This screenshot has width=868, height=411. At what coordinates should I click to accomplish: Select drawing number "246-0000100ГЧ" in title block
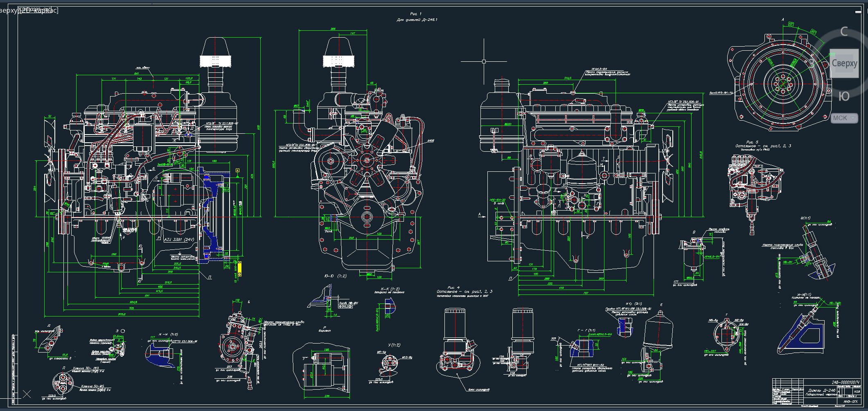tap(845, 382)
